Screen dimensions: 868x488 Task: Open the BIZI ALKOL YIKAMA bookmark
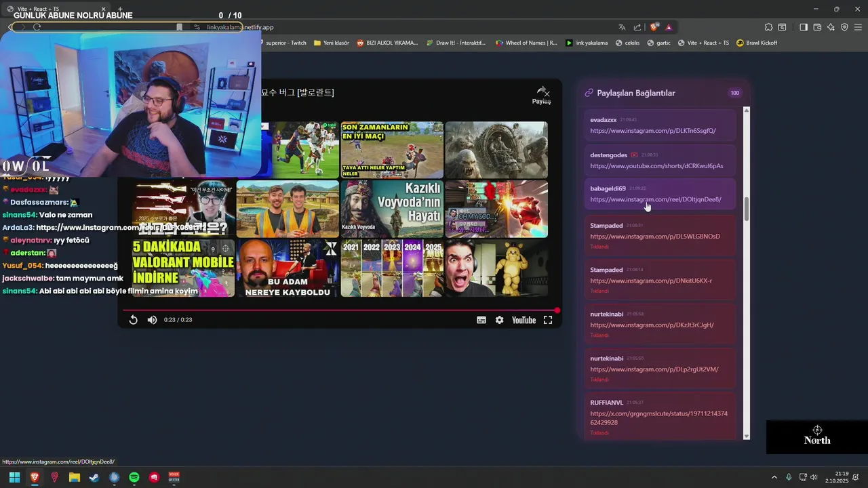[x=387, y=43]
